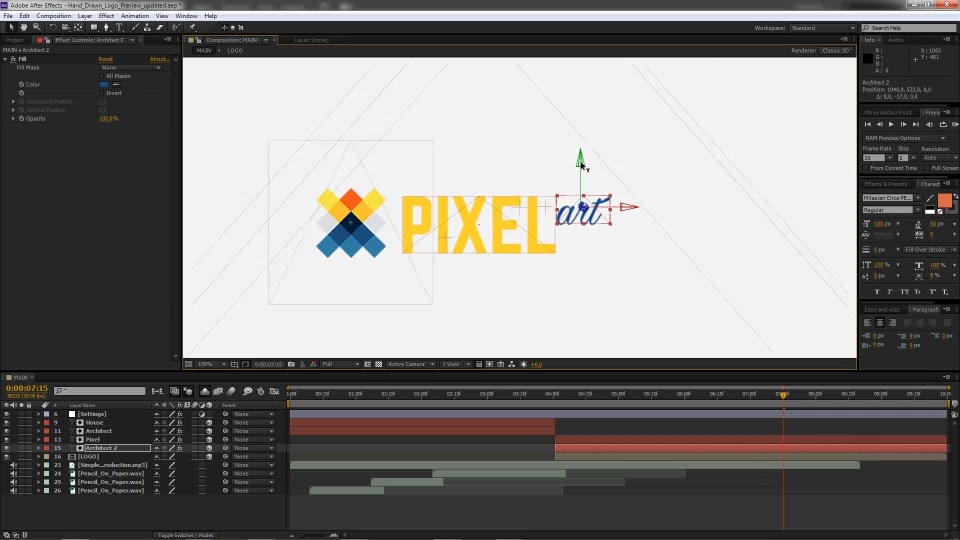Check the From Current Time option
Image resolution: width=960 pixels, height=540 pixels.
(x=866, y=168)
